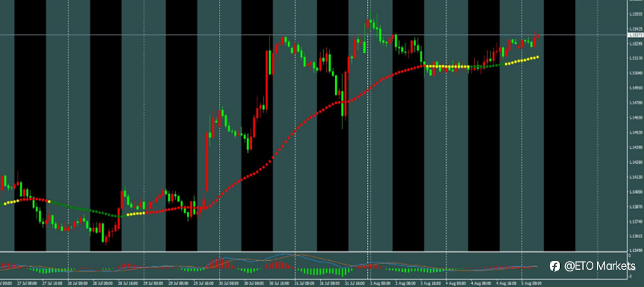Screen dimensions: 644x287
Task: Click the 28 Jul 16:00 time label
Action: click(x=128, y=283)
